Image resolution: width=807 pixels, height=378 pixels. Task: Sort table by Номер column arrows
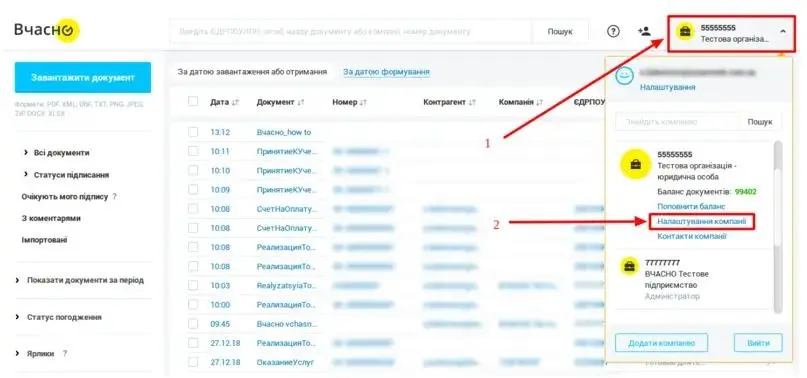[x=363, y=102]
